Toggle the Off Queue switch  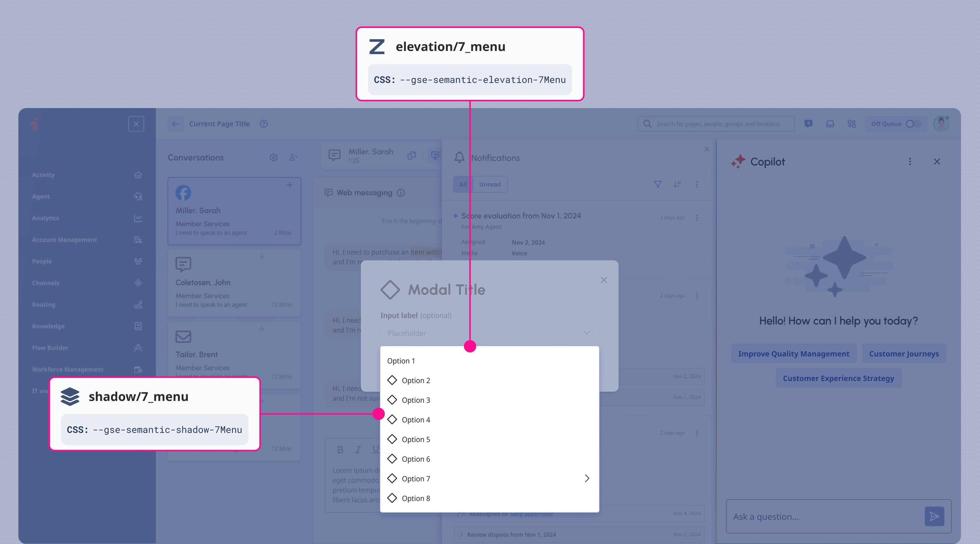coord(913,124)
